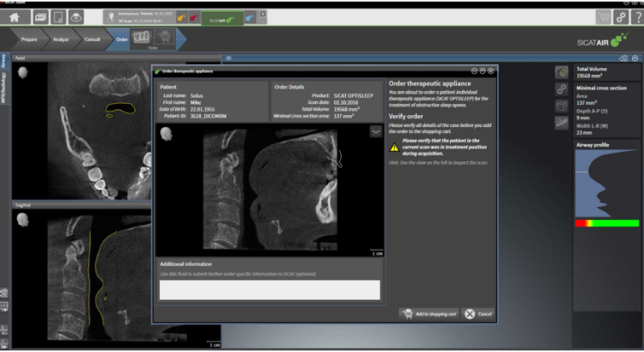Click the red-green airway color scale bar

pos(607,223)
